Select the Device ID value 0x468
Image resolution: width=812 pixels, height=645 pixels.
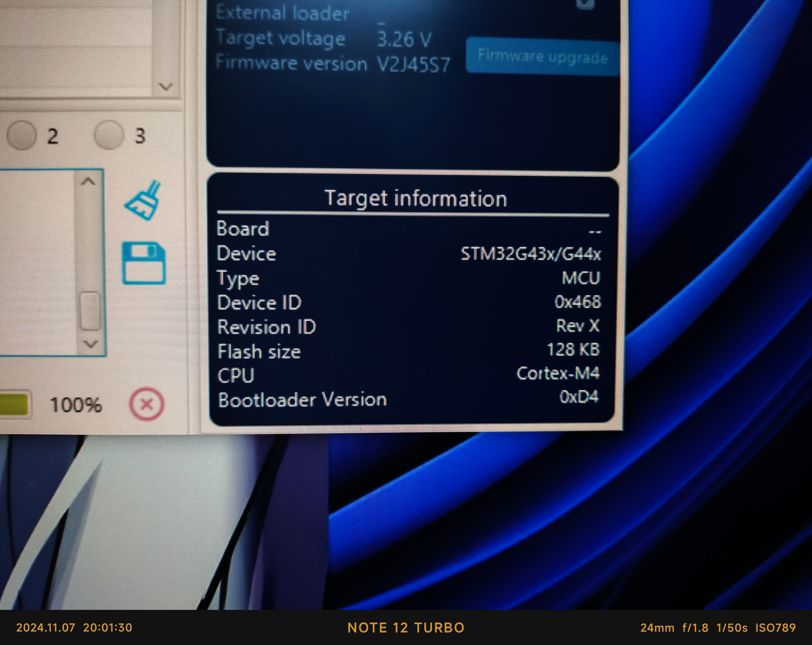[x=577, y=302]
